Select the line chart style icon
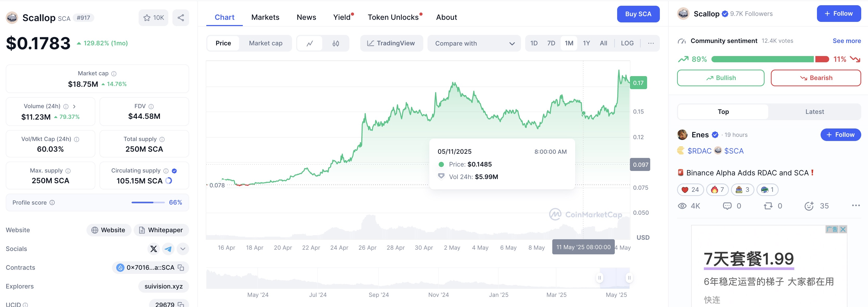Viewport: 868px width, 307px height. [310, 43]
